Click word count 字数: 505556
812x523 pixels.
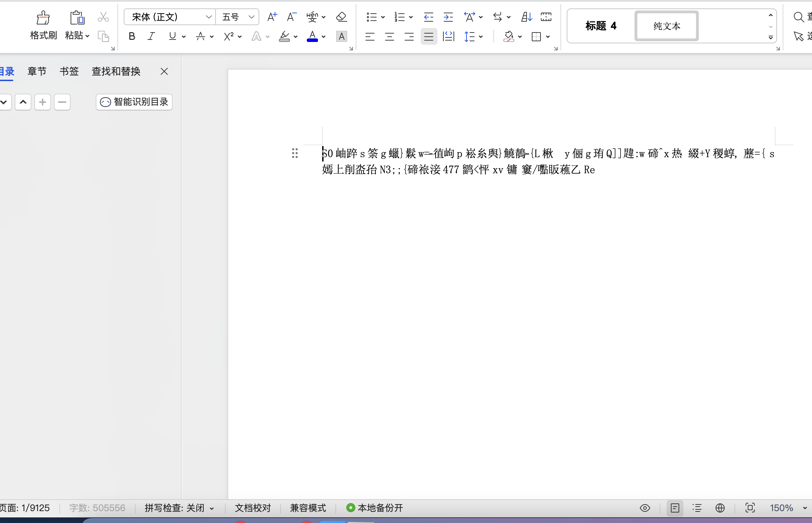click(x=97, y=508)
